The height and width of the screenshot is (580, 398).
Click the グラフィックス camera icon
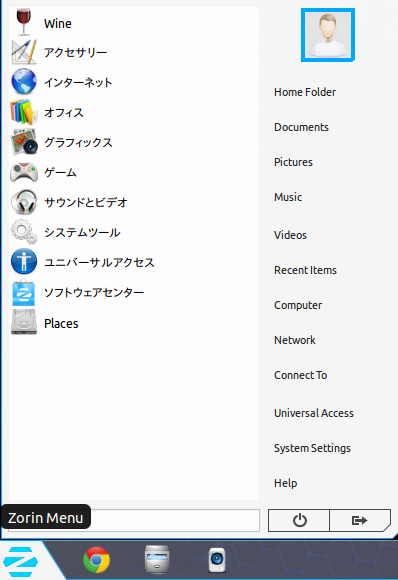coord(24,142)
